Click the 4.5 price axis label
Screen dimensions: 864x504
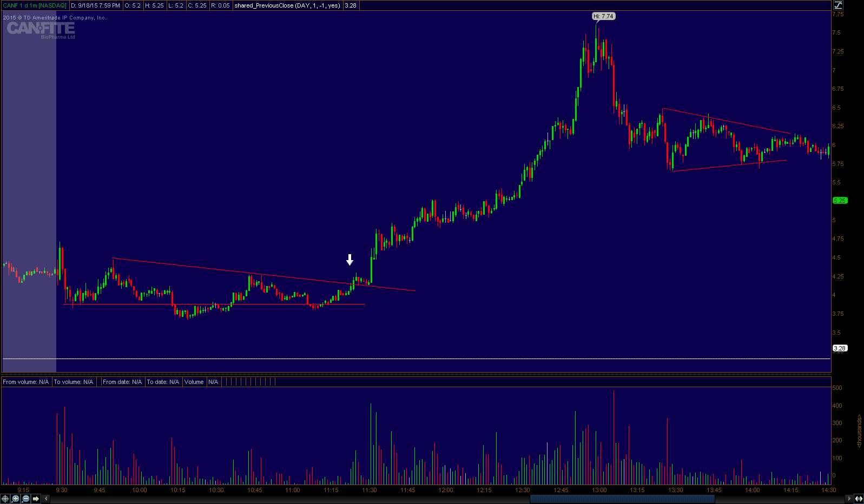click(836, 257)
